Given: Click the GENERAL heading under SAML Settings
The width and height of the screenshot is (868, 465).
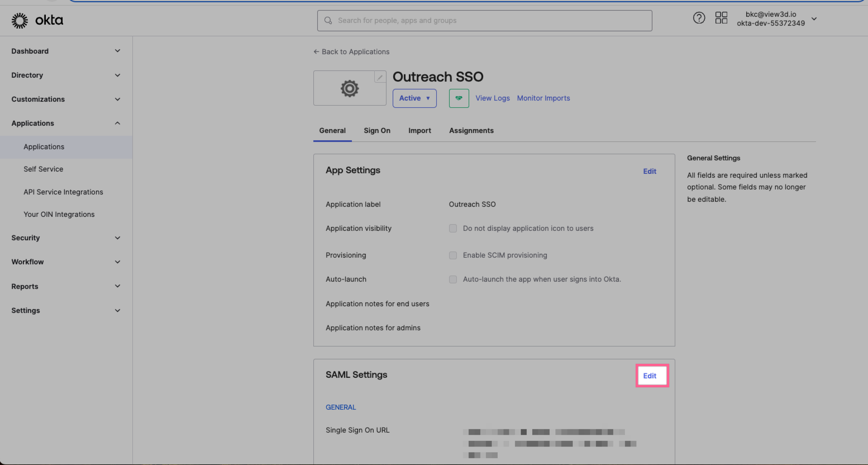Looking at the screenshot, I should pos(341,407).
